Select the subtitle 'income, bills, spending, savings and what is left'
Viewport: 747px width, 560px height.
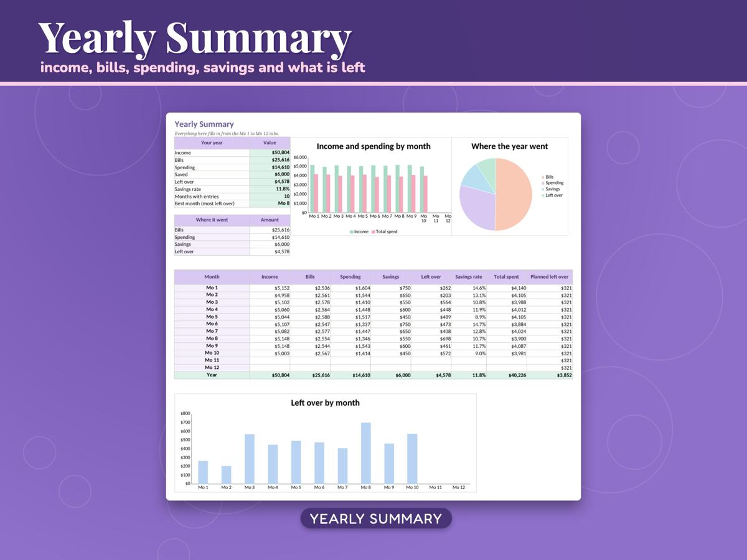pos(203,67)
